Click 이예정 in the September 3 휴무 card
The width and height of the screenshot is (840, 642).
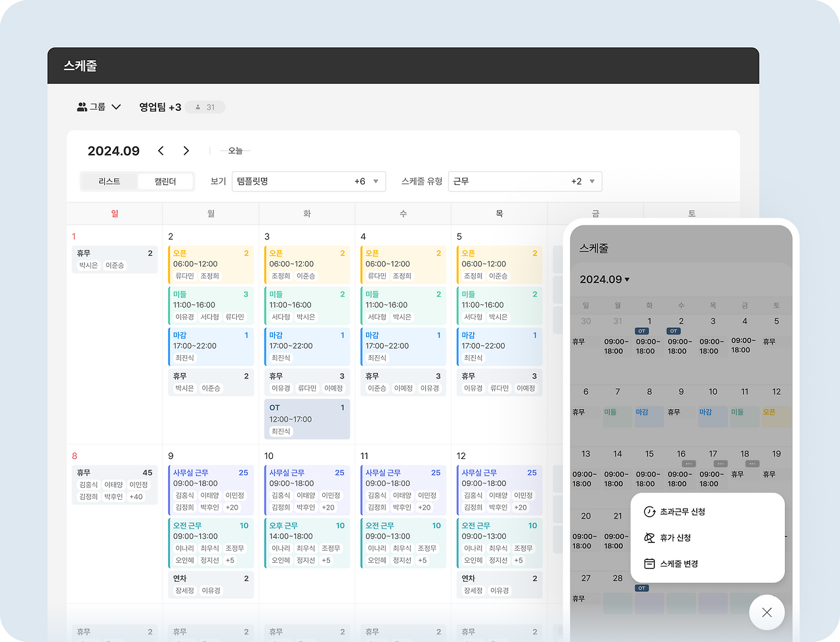tap(333, 388)
